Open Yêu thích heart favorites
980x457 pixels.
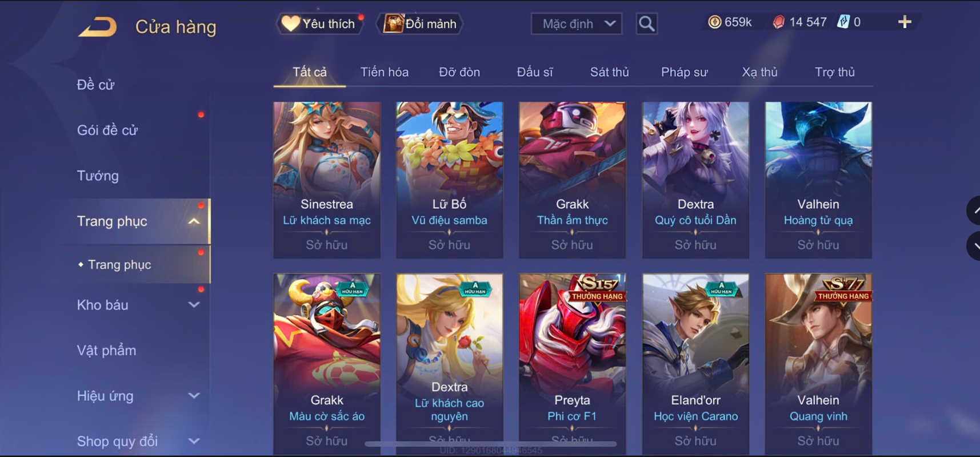[x=319, y=23]
